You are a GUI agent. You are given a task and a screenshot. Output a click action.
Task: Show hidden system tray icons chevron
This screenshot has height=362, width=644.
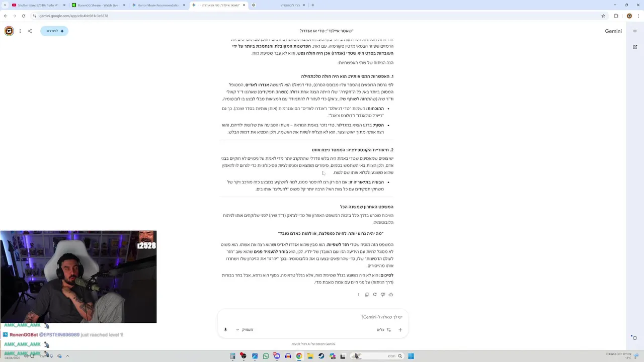click(67, 356)
